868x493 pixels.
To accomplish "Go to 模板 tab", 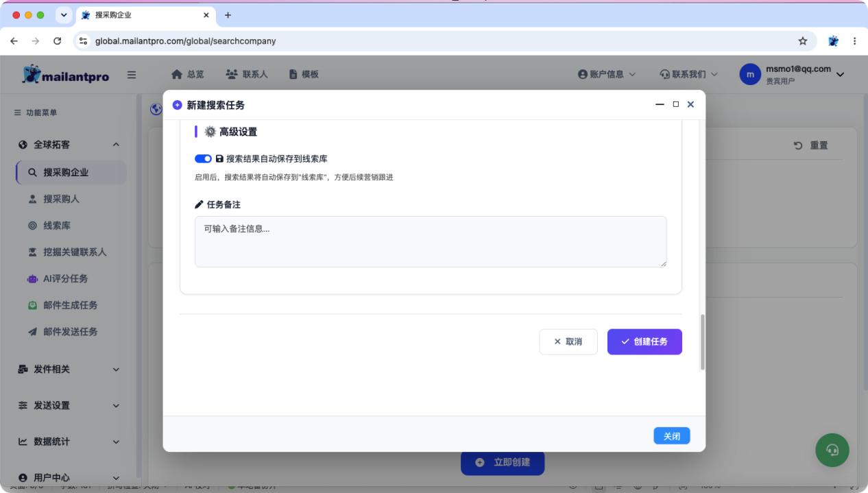I will click(304, 74).
